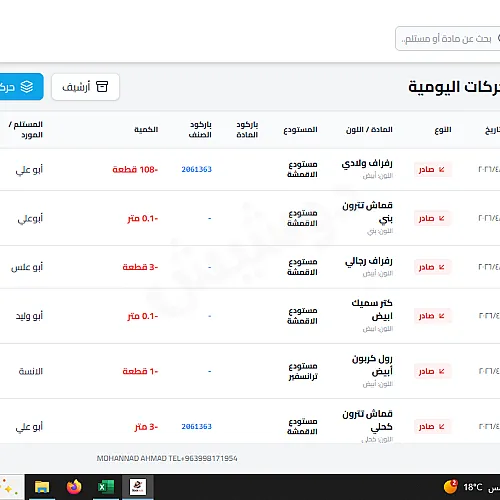Screen dimensions: 500x500
Task: Select the رفراف رجالي material name
Action: [x=369, y=261]
